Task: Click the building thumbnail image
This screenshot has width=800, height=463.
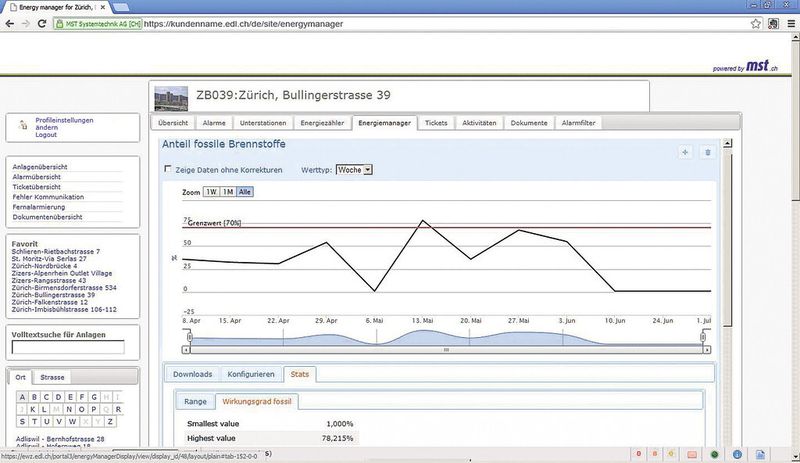Action: tap(171, 99)
